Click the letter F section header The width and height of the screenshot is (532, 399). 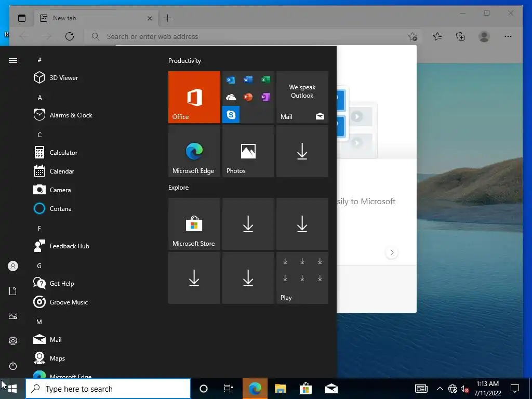[39, 229]
